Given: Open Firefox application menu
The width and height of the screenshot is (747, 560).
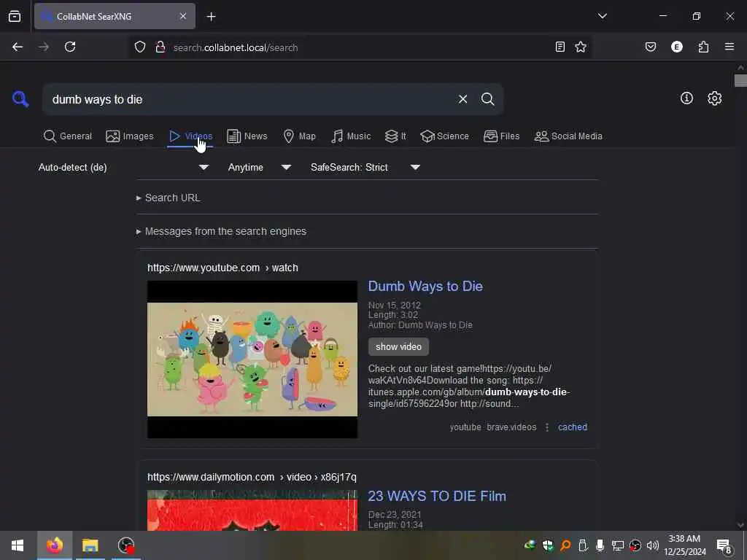Looking at the screenshot, I should coord(729,47).
